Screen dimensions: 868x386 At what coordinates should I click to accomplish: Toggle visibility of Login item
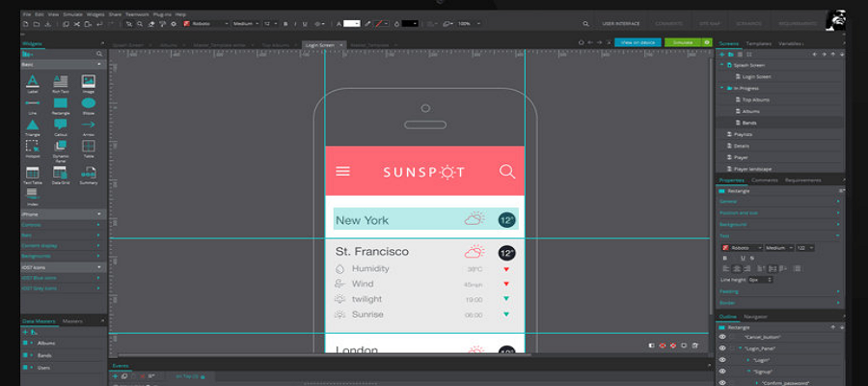tap(721, 360)
